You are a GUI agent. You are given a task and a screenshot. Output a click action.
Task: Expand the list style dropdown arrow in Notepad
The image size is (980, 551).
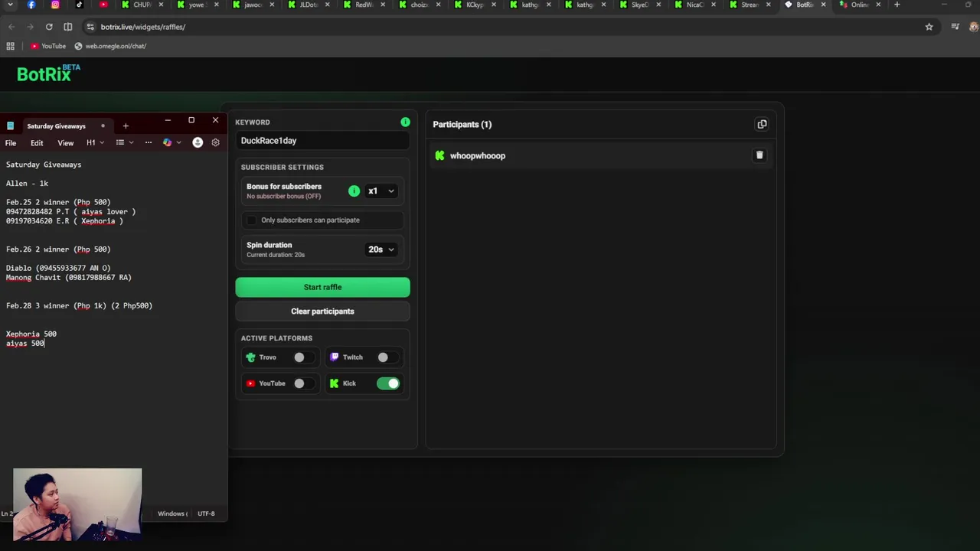(131, 142)
